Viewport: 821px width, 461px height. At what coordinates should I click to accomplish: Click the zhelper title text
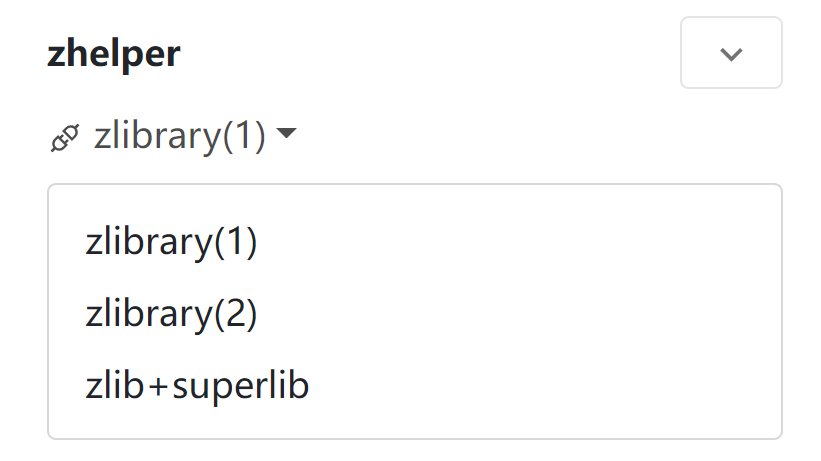(x=113, y=54)
